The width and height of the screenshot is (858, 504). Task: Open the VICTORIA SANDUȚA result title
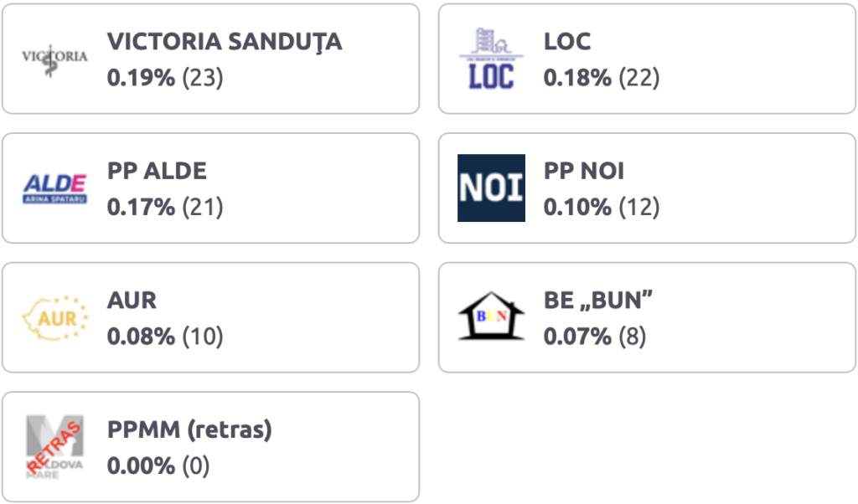pyautogui.click(x=225, y=42)
